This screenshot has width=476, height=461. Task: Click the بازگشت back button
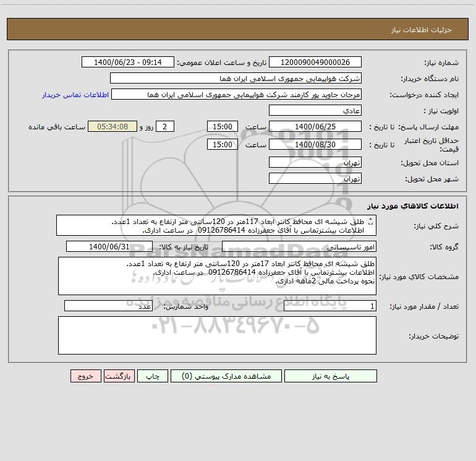[119, 376]
